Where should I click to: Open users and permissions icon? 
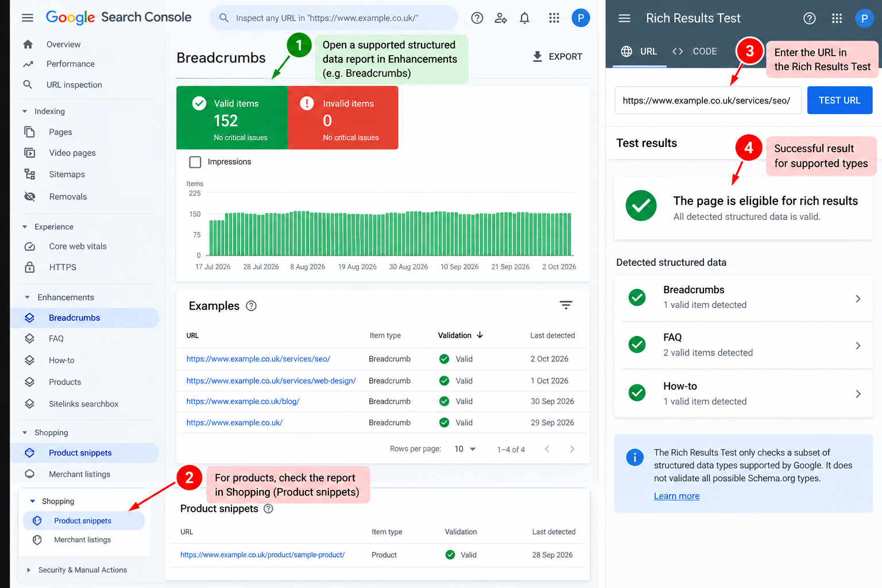[501, 18]
